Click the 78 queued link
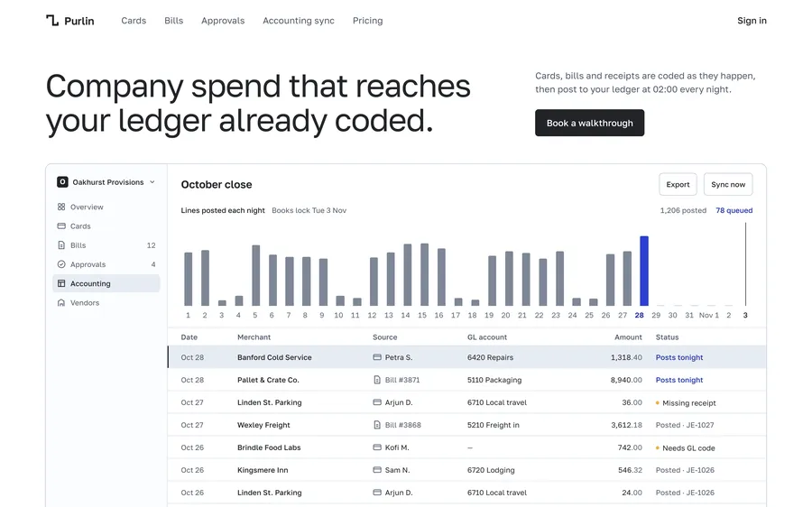 coord(734,210)
